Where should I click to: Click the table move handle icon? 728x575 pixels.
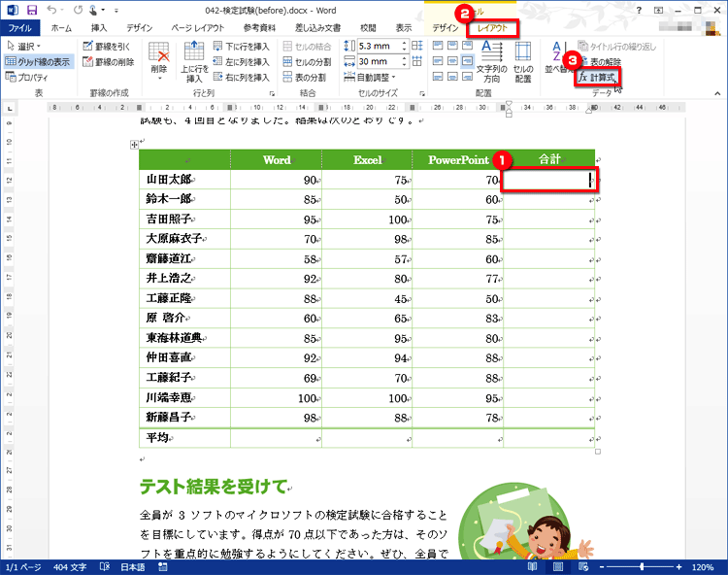coord(134,145)
